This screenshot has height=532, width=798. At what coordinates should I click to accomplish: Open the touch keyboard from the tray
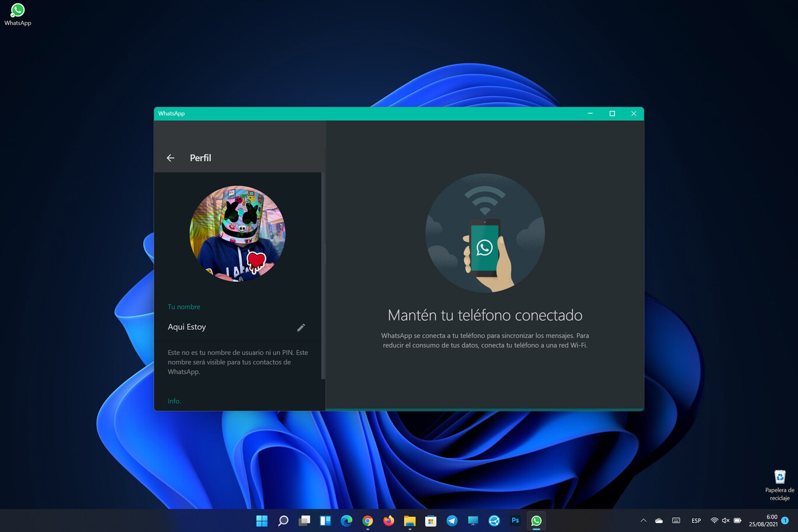click(x=676, y=520)
